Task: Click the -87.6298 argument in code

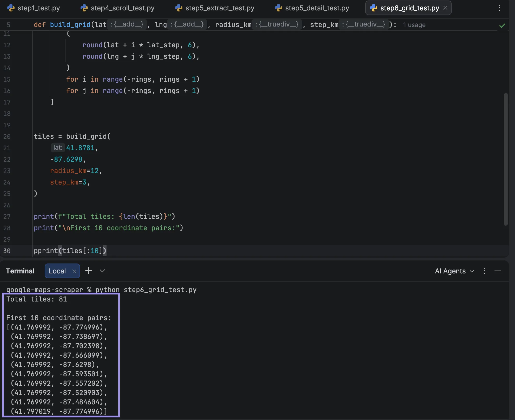Action: coord(66,159)
